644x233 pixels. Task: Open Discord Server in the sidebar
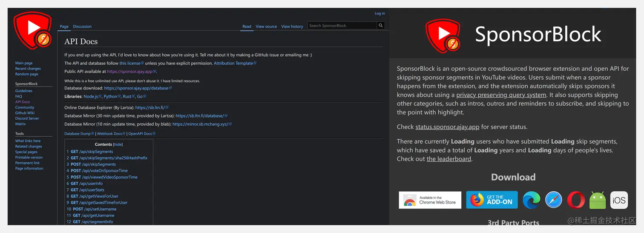pyautogui.click(x=27, y=118)
